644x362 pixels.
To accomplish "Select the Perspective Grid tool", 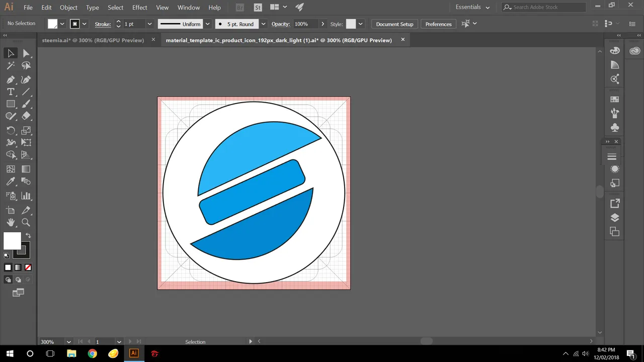I will 26,155.
